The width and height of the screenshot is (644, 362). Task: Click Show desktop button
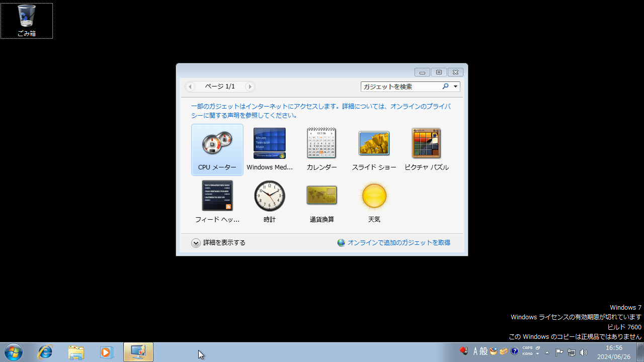640,352
